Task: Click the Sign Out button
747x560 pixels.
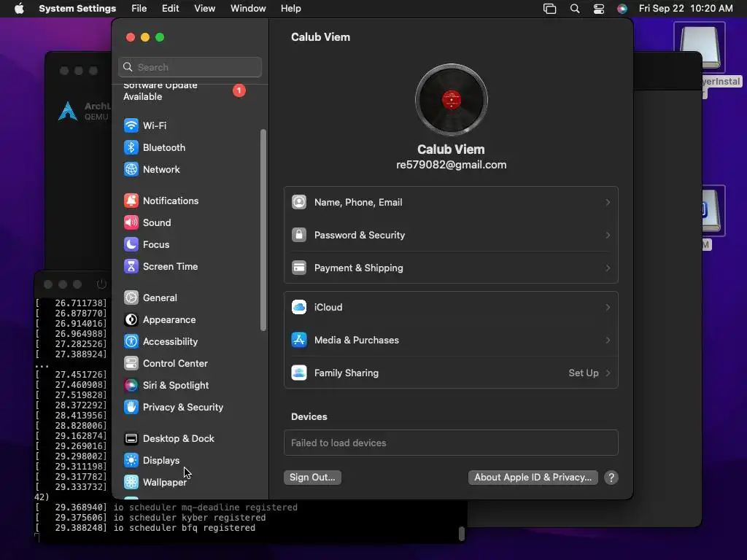Action: pos(312,478)
